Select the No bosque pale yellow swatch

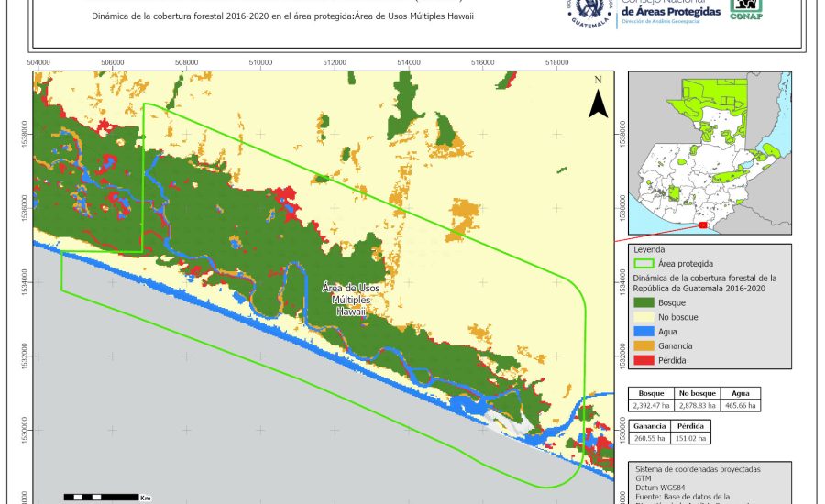point(643,316)
